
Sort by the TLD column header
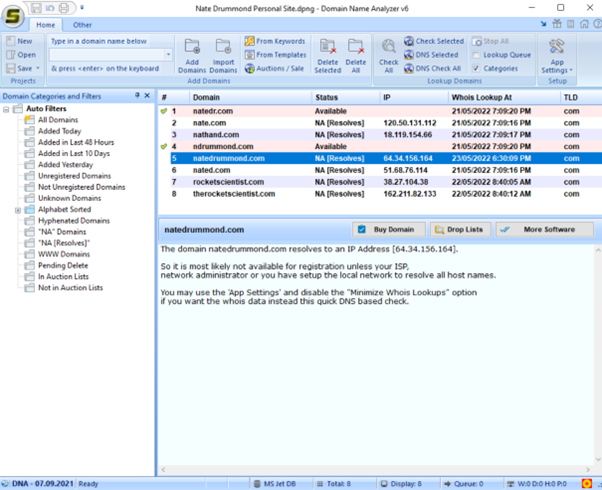(581, 98)
